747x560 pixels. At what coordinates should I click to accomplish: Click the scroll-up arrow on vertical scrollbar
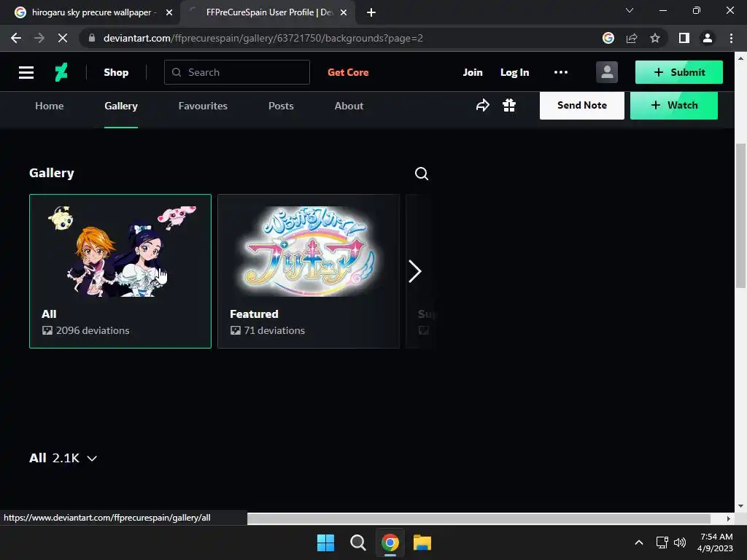(740, 58)
